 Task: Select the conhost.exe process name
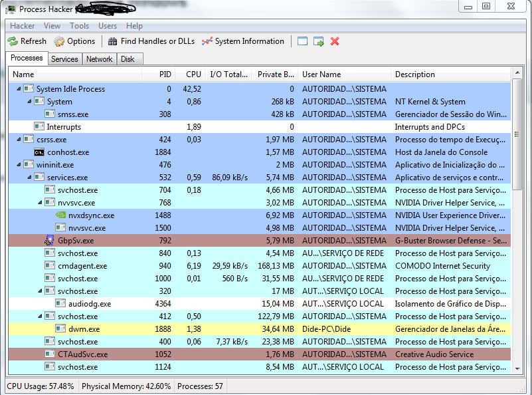tap(68, 152)
